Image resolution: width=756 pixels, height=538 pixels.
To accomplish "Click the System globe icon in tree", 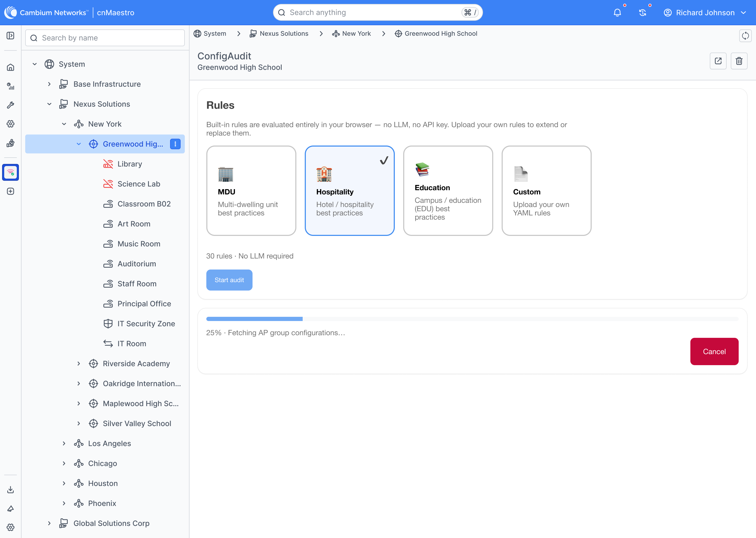I will click(x=49, y=64).
